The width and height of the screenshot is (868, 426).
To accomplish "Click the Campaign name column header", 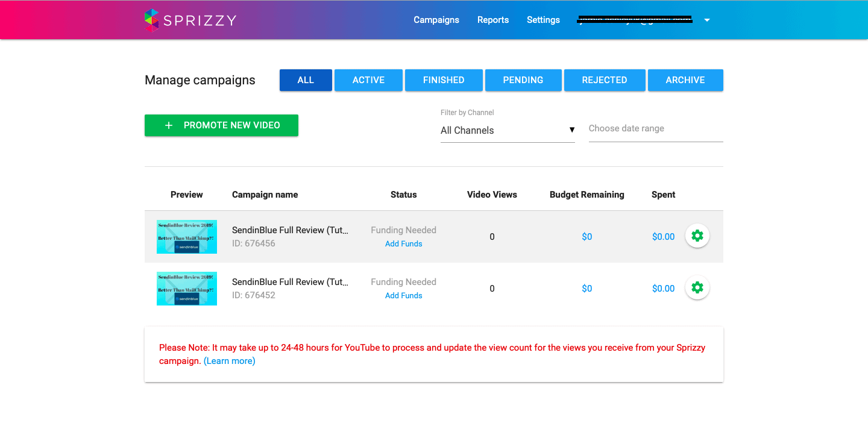I will tap(265, 195).
